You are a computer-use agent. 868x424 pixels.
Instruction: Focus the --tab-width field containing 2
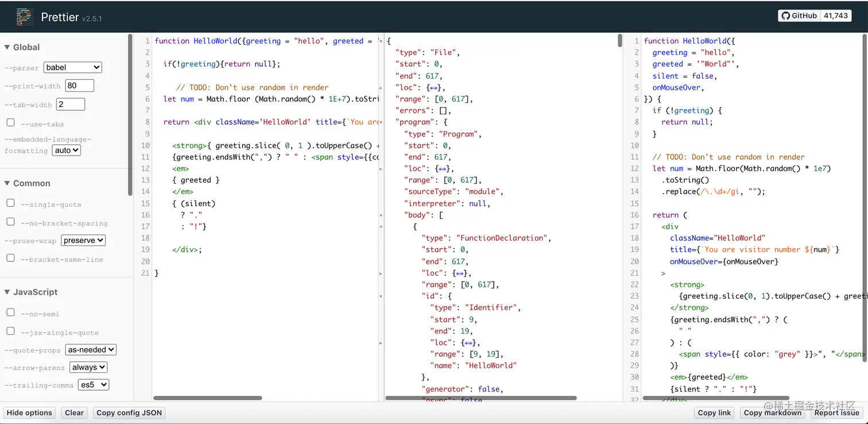(x=71, y=104)
